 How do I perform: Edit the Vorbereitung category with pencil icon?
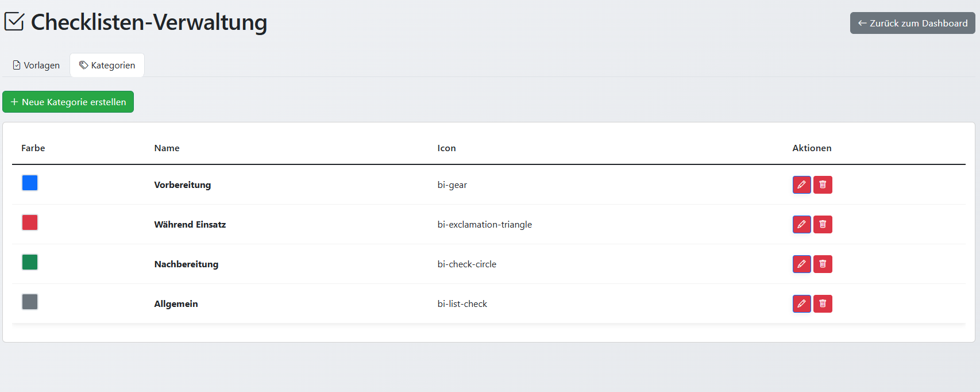(x=801, y=185)
